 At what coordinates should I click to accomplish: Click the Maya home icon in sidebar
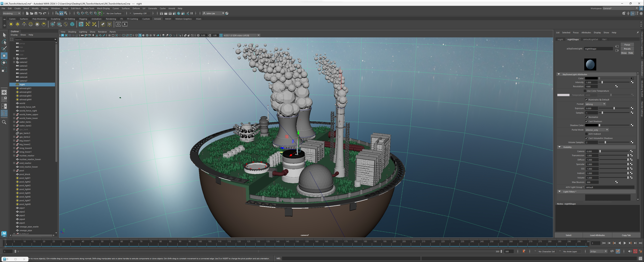4,234
